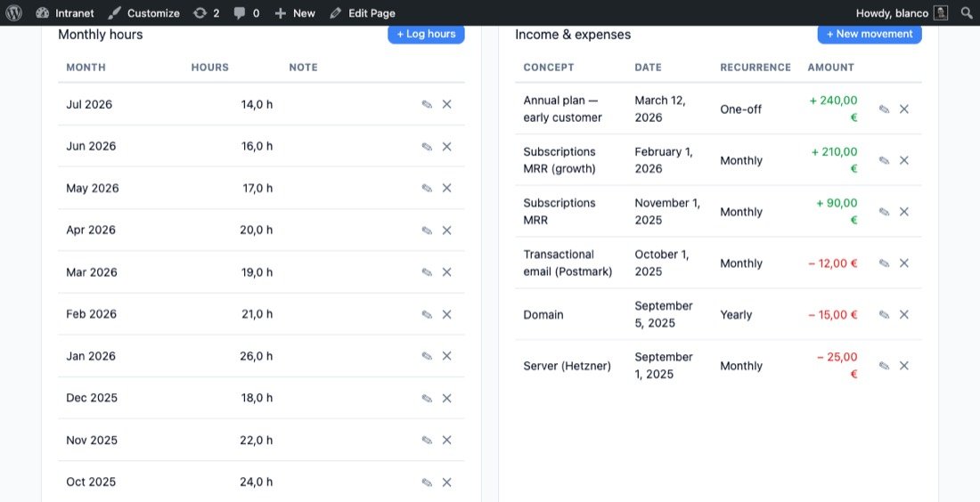980x502 pixels.
Task: Edit the Jul 2026 hours entry
Action: pyautogui.click(x=427, y=104)
